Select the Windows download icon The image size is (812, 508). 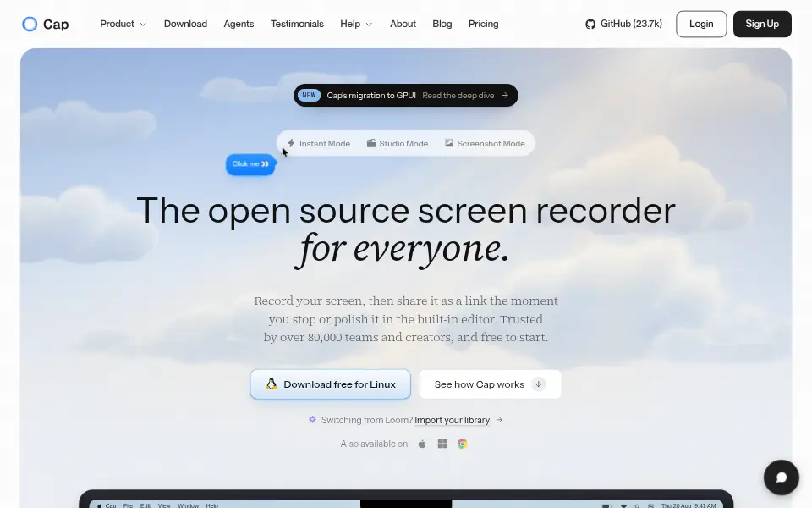point(442,444)
